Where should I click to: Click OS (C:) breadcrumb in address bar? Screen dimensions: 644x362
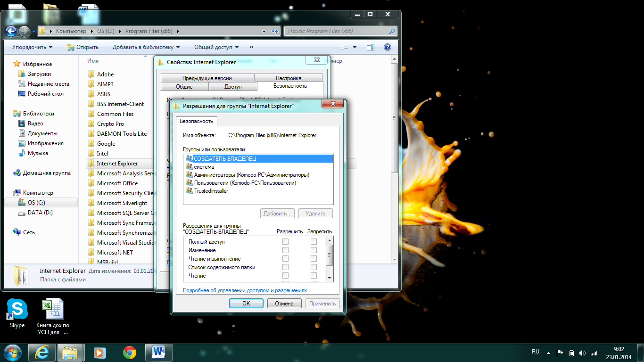click(107, 31)
